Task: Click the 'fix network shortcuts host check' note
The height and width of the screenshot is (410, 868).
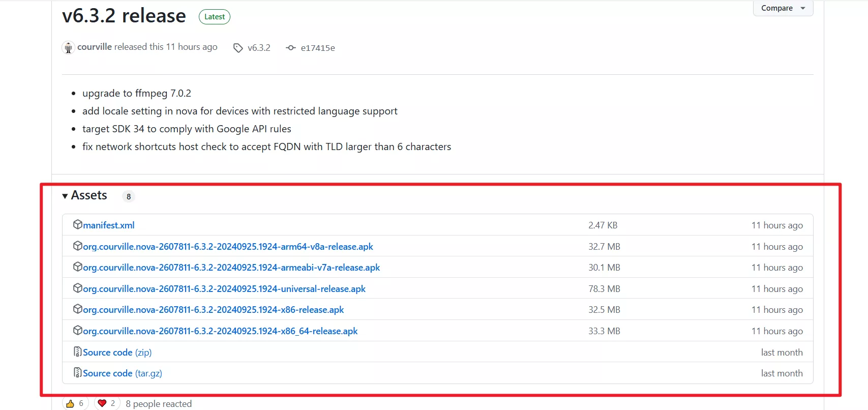Action: [x=266, y=147]
